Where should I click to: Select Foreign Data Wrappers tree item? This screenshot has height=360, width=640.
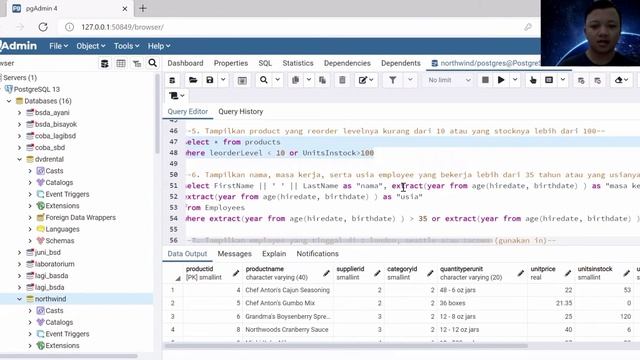80,218
